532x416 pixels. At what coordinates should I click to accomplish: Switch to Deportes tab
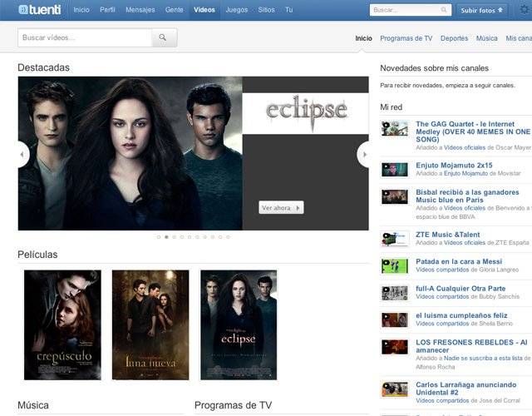point(454,38)
